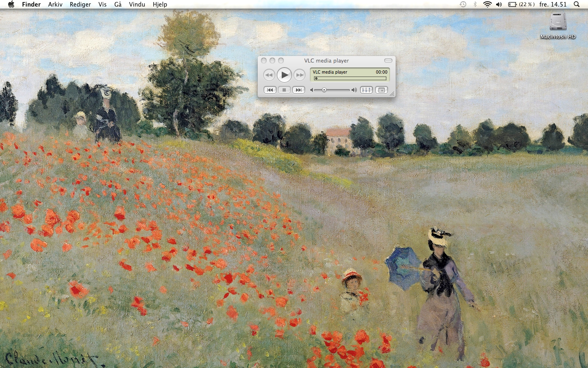588x368 pixels.
Task: Click the rewind button in VLC
Action: 269,75
